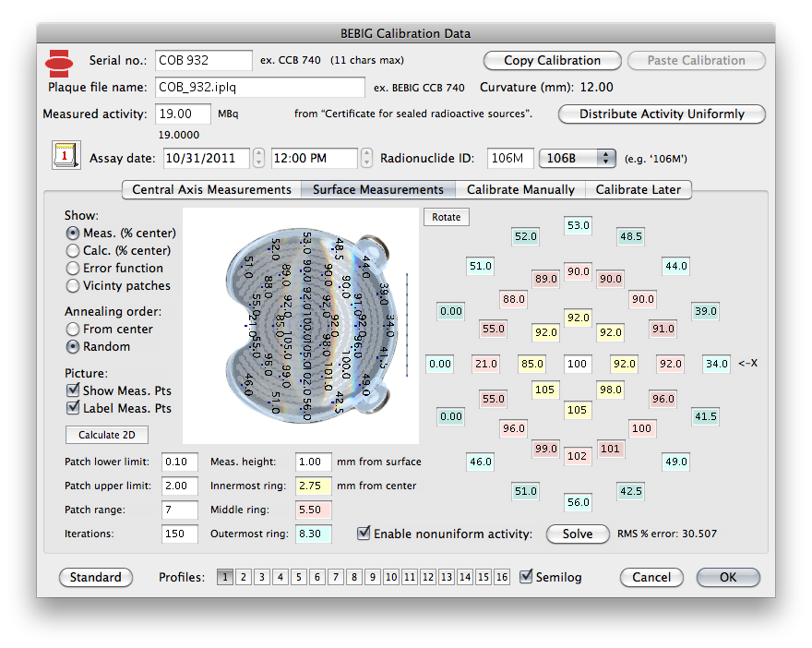Click the Serial no. input field
The width and height of the screenshot is (812, 648).
coord(204,60)
